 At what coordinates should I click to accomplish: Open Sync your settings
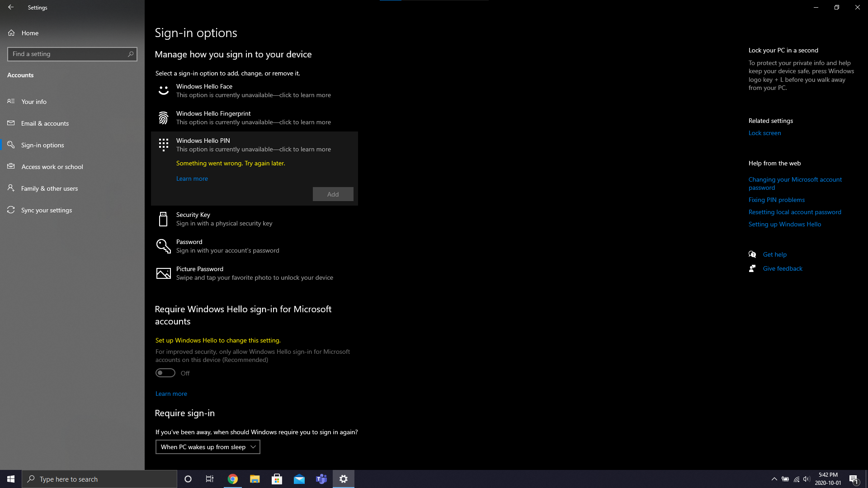pos(72,210)
